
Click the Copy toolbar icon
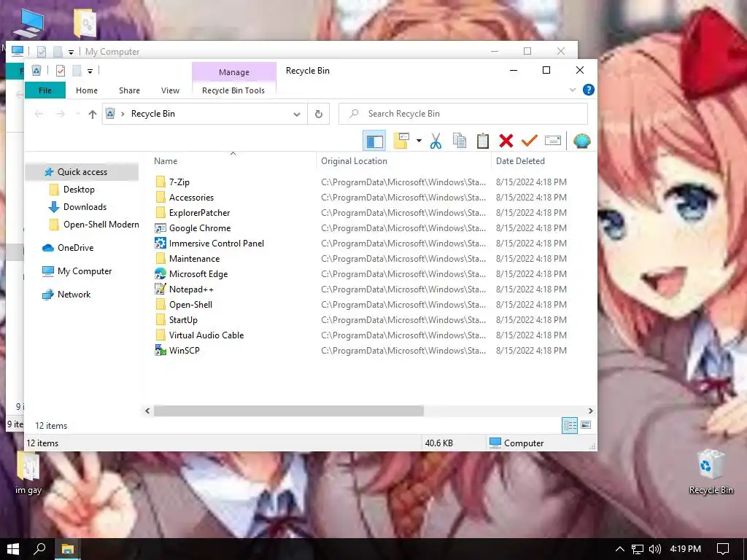click(460, 141)
